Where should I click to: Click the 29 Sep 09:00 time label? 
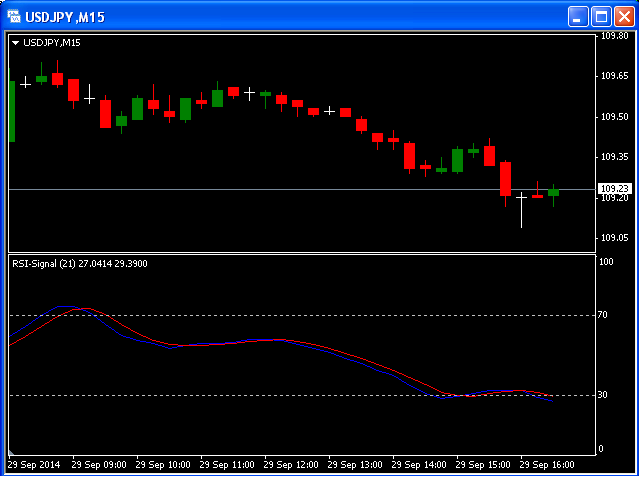pyautogui.click(x=100, y=465)
